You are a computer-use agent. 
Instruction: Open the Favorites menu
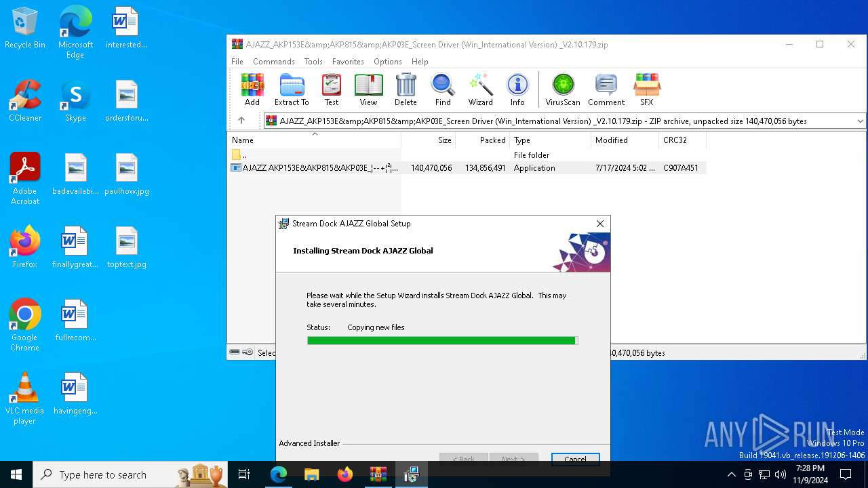348,62
